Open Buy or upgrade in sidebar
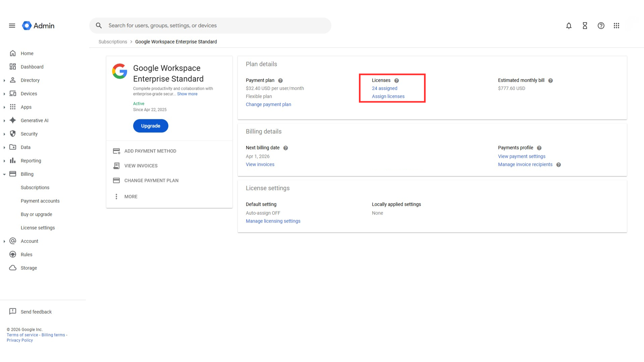Image resolution: width=644 pixels, height=362 pixels. click(x=36, y=214)
